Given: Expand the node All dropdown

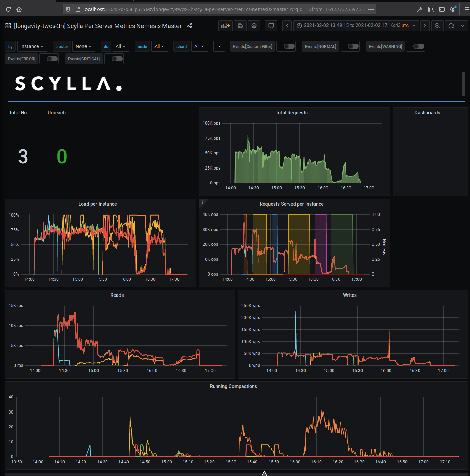Looking at the screenshot, I should tap(159, 46).
